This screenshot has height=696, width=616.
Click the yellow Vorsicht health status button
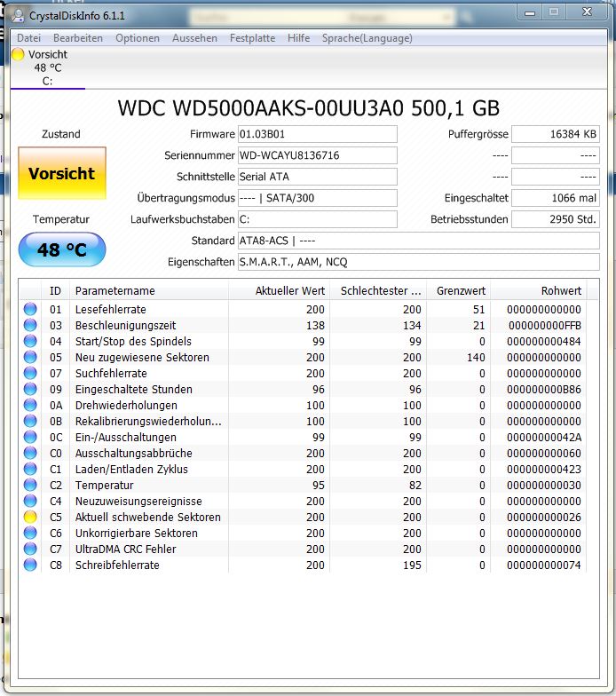click(x=62, y=173)
